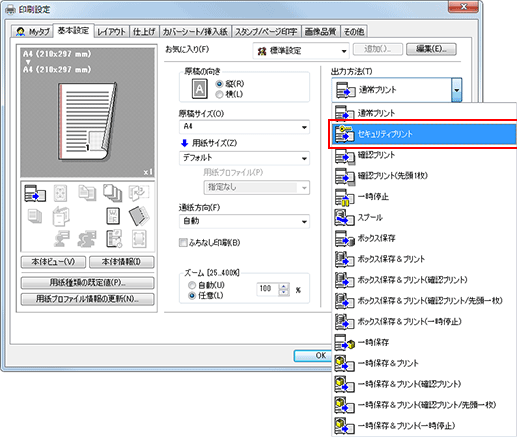Click the 本体情報 button
This screenshot has width=517, height=437.
(x=122, y=262)
